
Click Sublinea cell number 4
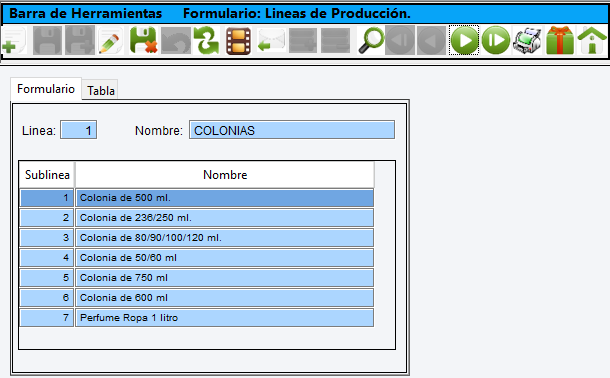click(x=47, y=258)
